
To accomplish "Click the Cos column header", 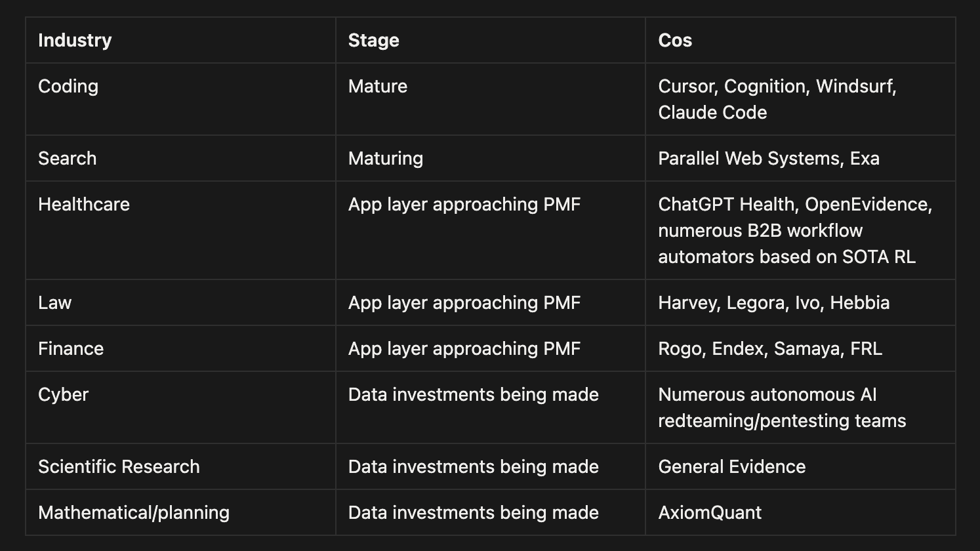I will [800, 40].
